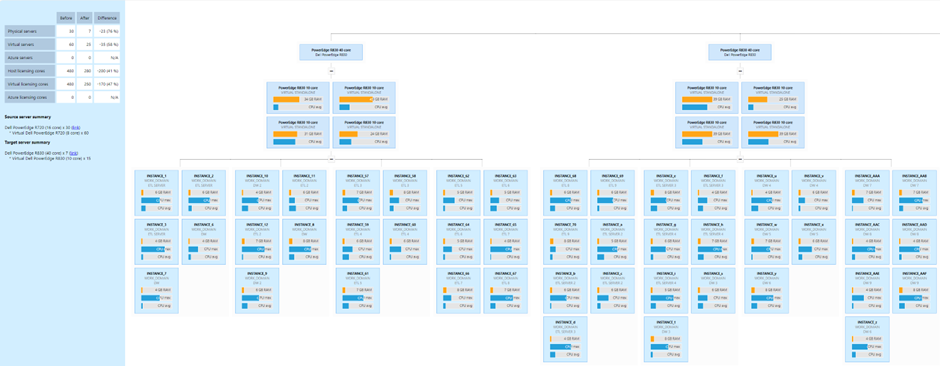Select the virtual standalone card with 34 GB RAM
940x366 pixels.
[298, 98]
